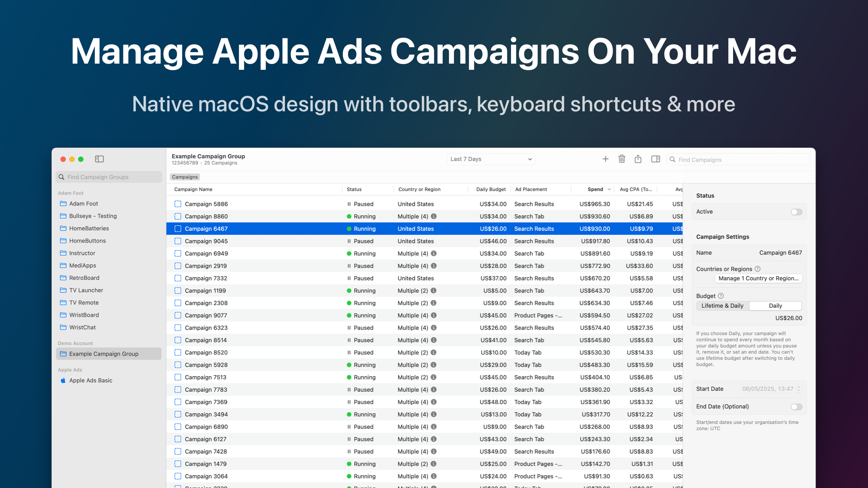This screenshot has height=488, width=868.
Task: Click the Start Date stepper arrows
Action: tap(799, 389)
